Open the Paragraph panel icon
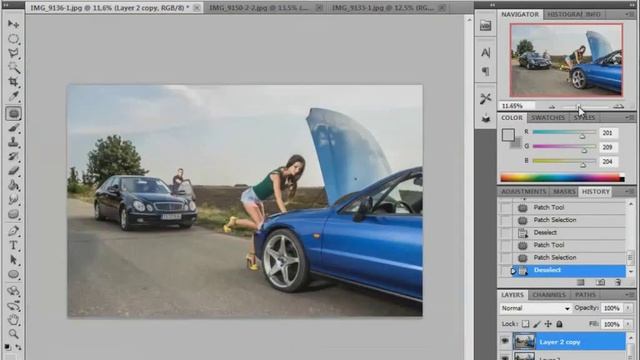Image resolution: width=640 pixels, height=360 pixels. tap(485, 71)
